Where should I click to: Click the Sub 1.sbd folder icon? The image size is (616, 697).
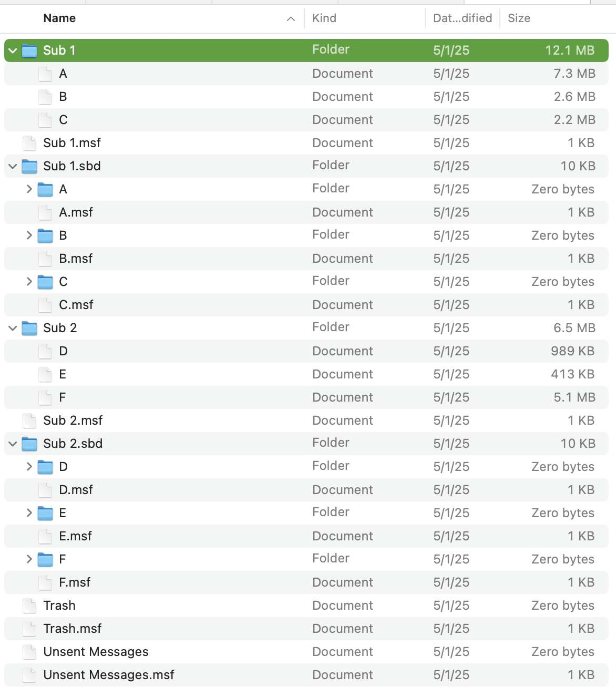coord(29,166)
